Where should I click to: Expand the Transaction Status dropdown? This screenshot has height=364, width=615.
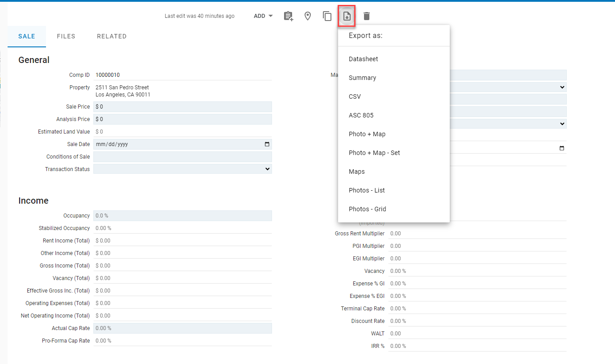[183, 169]
